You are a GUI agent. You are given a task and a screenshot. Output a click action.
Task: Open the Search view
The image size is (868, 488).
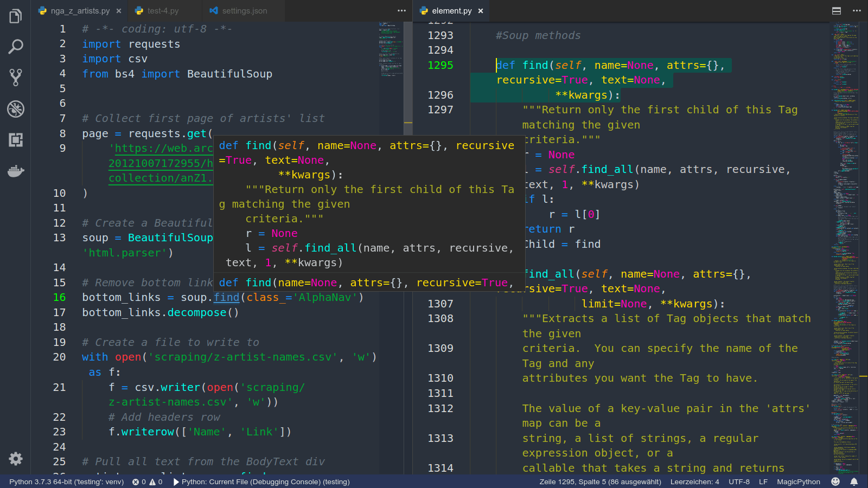(16, 47)
